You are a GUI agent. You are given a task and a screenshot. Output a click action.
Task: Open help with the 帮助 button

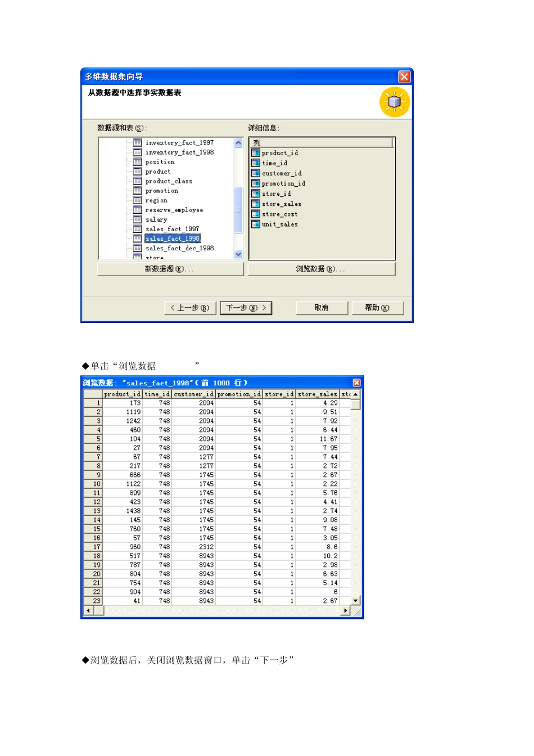pos(377,308)
